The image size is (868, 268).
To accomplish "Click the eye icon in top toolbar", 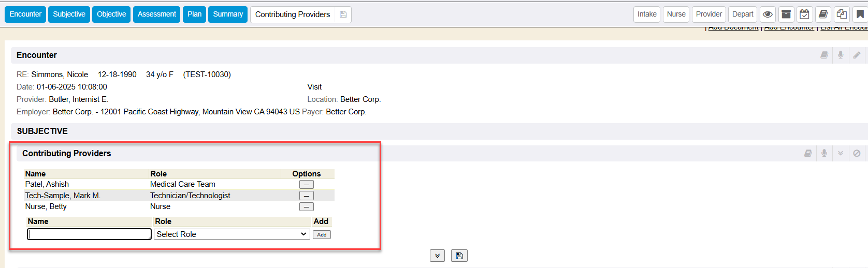I will point(768,14).
